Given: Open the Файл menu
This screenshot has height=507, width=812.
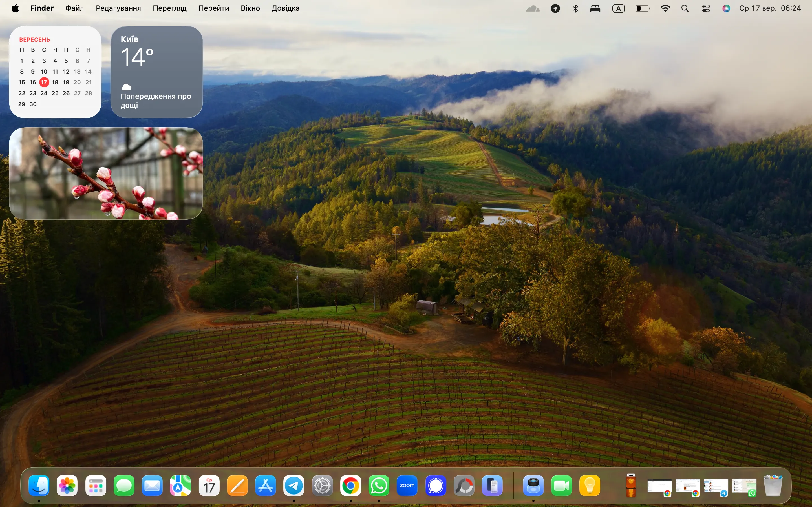Looking at the screenshot, I should (x=74, y=8).
